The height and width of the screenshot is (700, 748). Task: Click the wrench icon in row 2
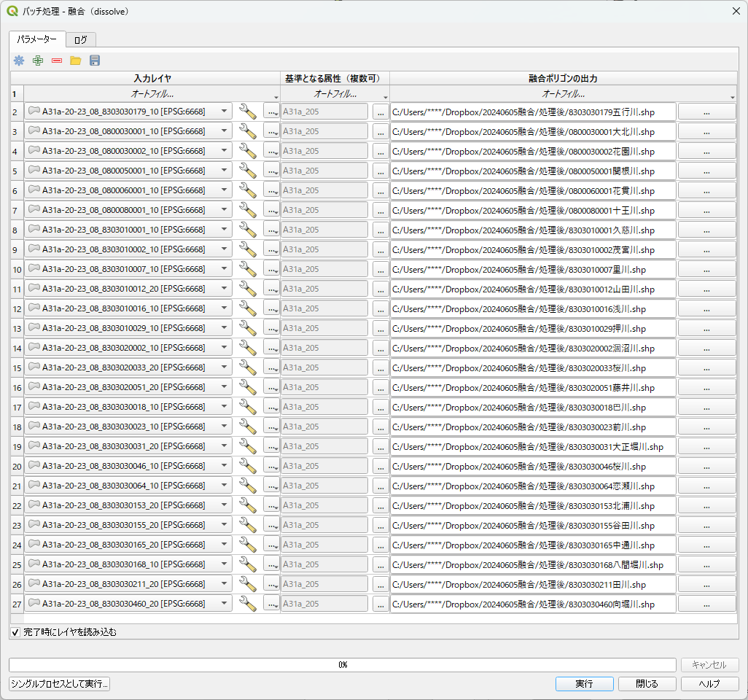click(x=248, y=112)
